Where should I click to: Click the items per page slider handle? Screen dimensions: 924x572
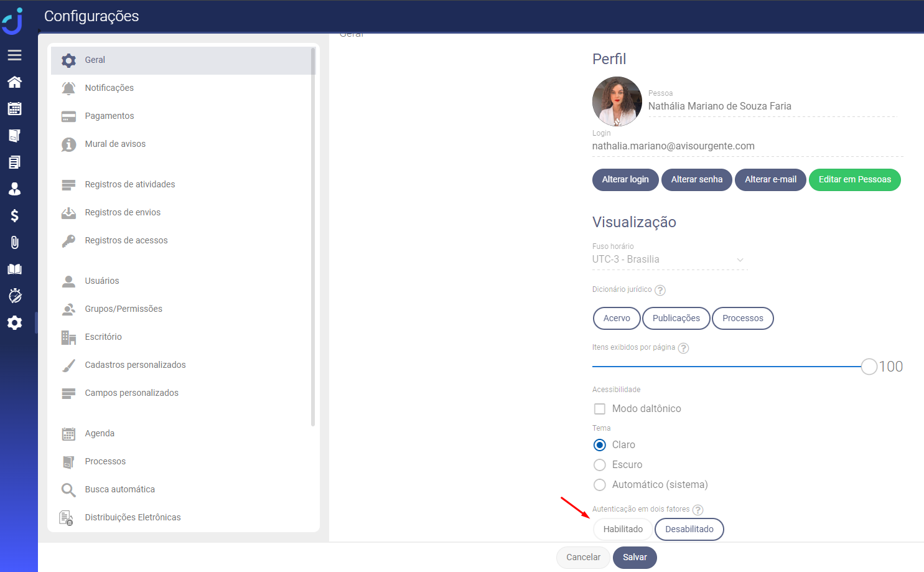869,367
